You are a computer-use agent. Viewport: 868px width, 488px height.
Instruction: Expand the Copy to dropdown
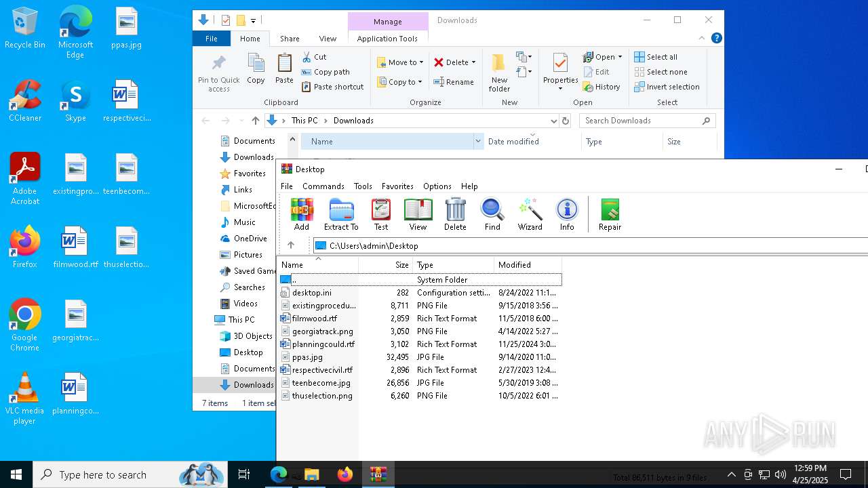click(x=420, y=82)
